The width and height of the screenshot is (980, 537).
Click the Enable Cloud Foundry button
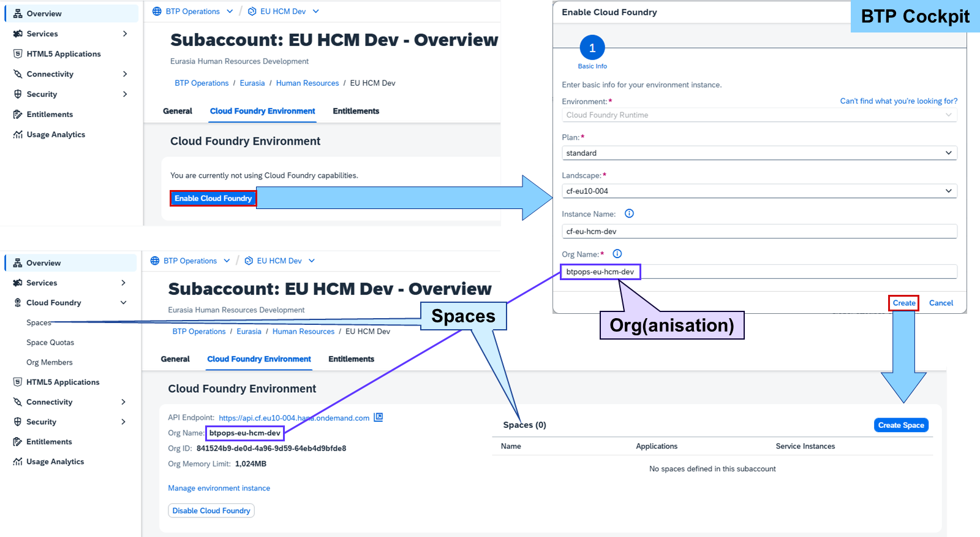coord(213,198)
